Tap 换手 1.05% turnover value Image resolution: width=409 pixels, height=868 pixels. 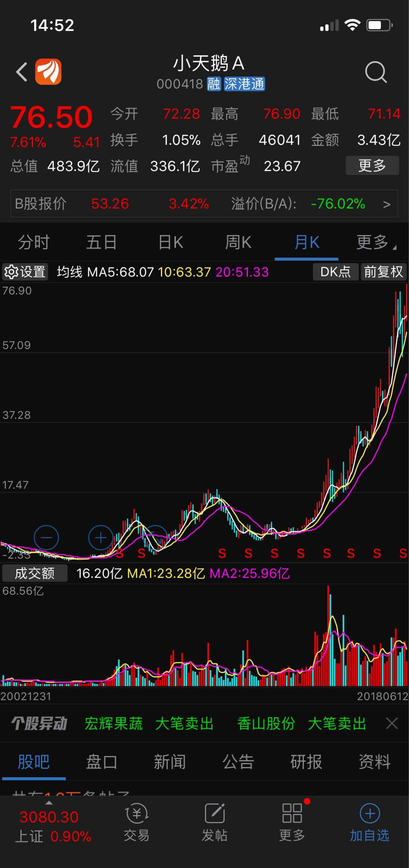pos(181,140)
